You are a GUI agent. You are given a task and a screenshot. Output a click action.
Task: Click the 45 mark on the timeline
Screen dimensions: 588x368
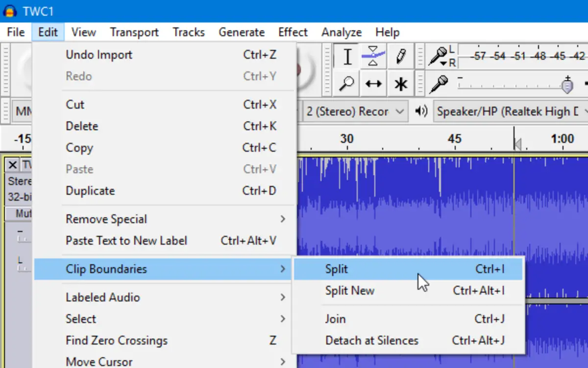[x=455, y=138]
